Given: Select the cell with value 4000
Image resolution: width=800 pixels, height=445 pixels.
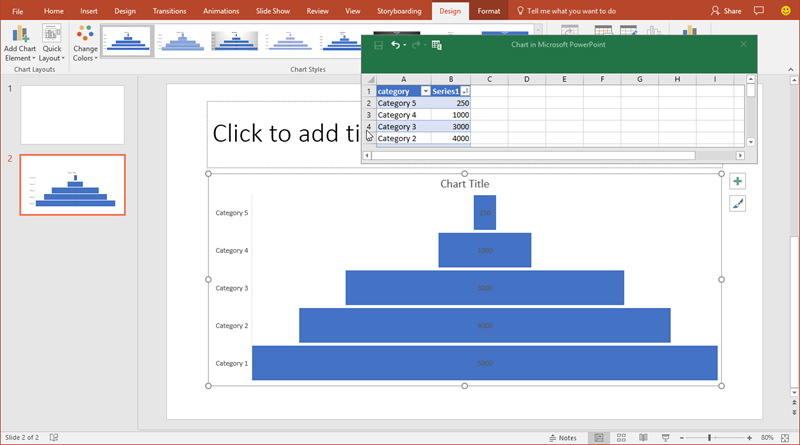Looking at the screenshot, I should pyautogui.click(x=451, y=138).
